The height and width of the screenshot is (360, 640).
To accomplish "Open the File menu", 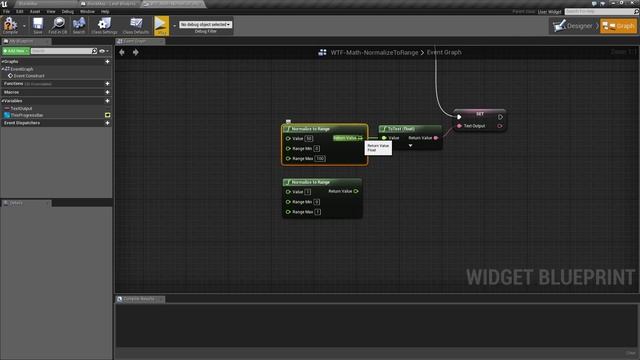I will click(6, 11).
